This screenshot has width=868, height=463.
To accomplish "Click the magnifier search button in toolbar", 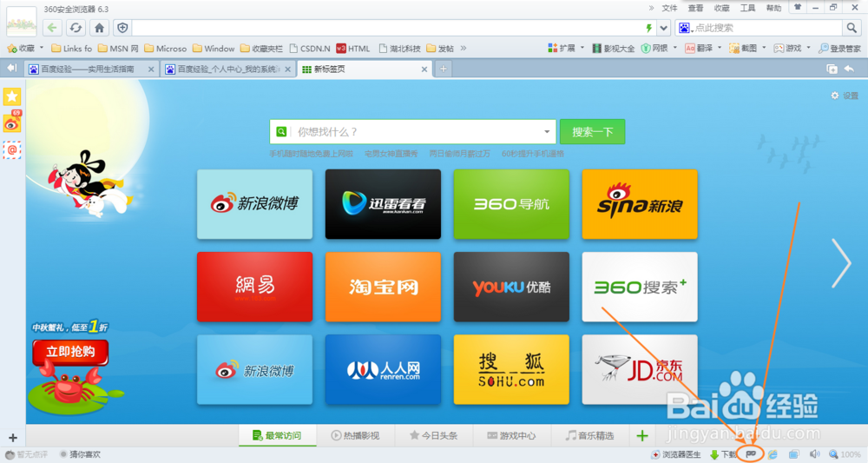I will pos(851,28).
